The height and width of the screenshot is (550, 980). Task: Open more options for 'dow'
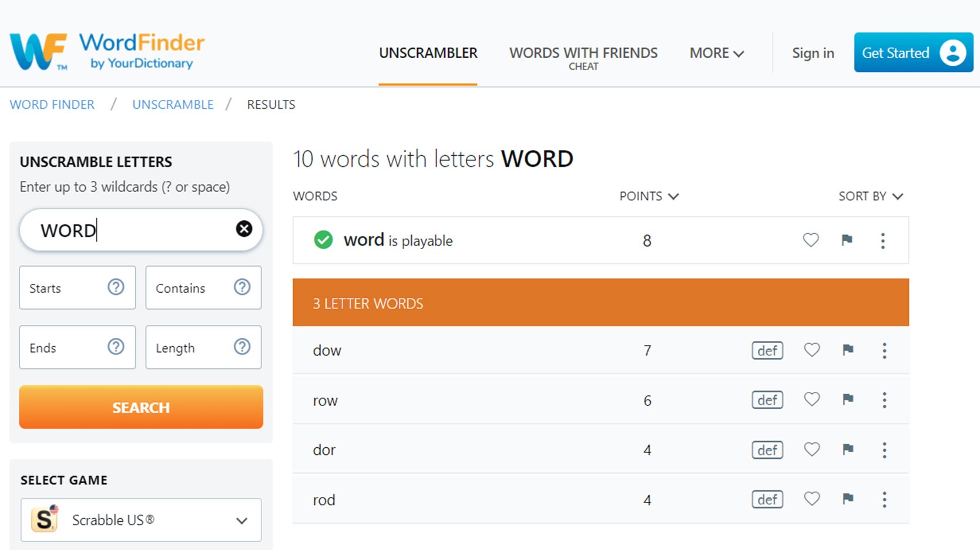pyautogui.click(x=884, y=351)
